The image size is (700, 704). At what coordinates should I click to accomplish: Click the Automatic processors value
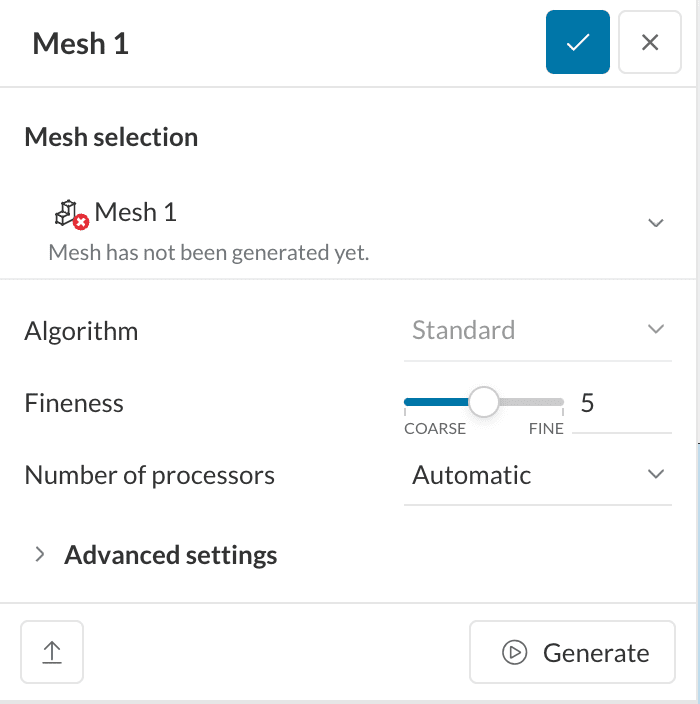(x=472, y=474)
